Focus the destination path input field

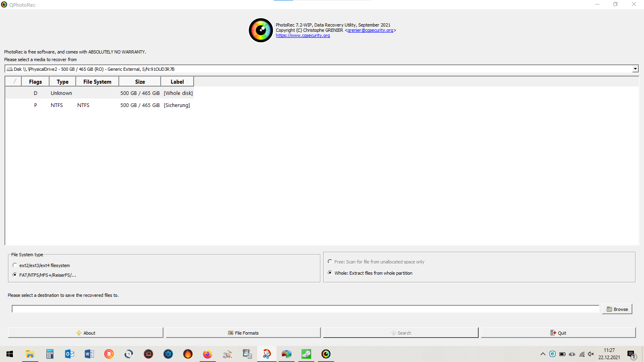pos(305,309)
